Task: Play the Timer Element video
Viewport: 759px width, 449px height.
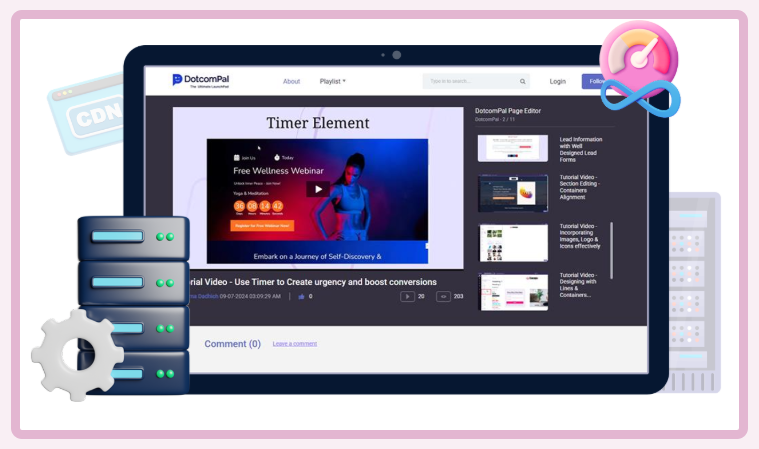Action: click(x=318, y=189)
